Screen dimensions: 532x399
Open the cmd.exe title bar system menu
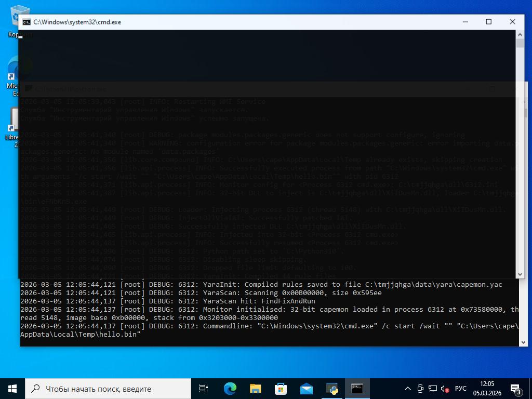[x=26, y=22]
